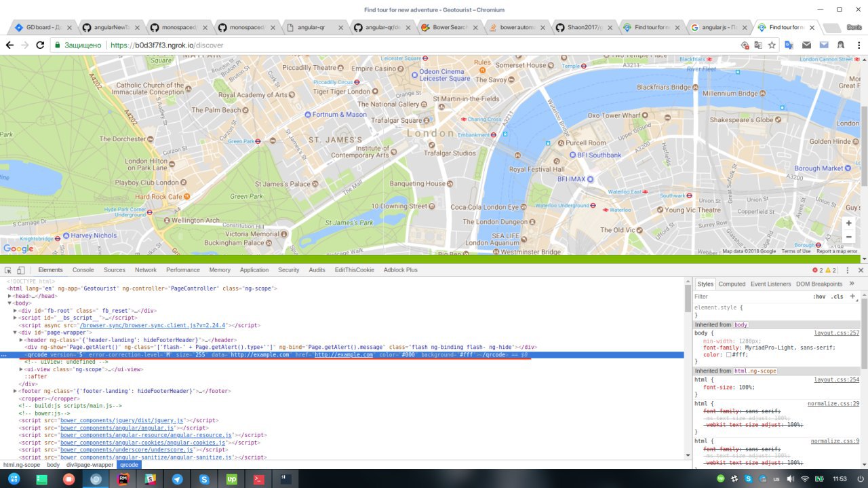The width and height of the screenshot is (868, 488).
Task: Toggle the .cls element classes panel
Action: pos(838,297)
